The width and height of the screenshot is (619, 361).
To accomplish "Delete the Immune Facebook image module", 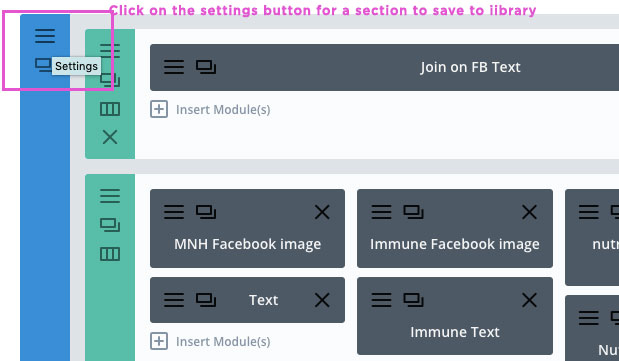I will pos(529,212).
